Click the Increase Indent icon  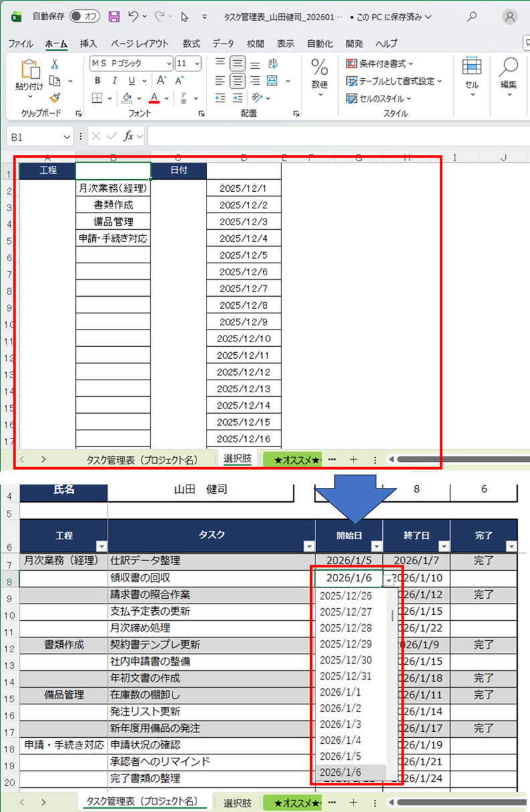pyautogui.click(x=238, y=98)
